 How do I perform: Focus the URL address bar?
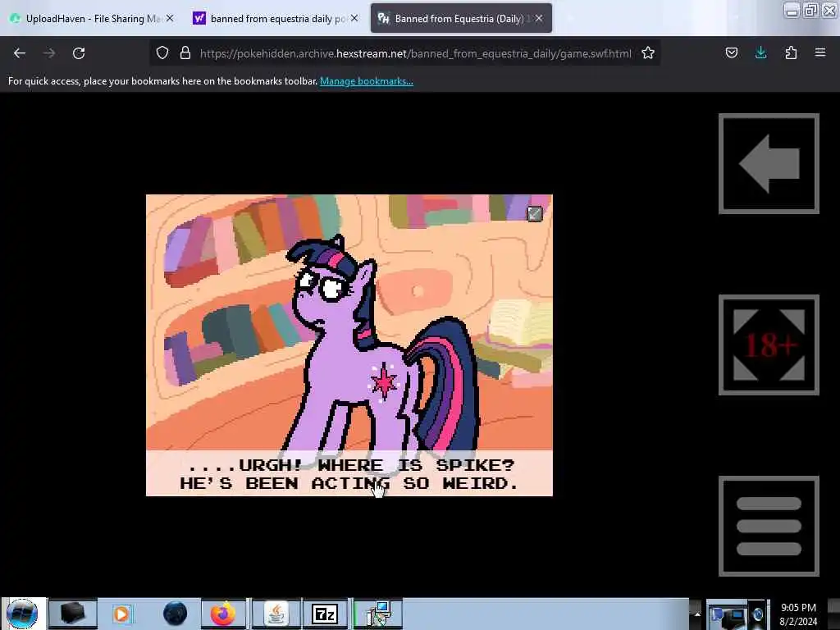415,53
